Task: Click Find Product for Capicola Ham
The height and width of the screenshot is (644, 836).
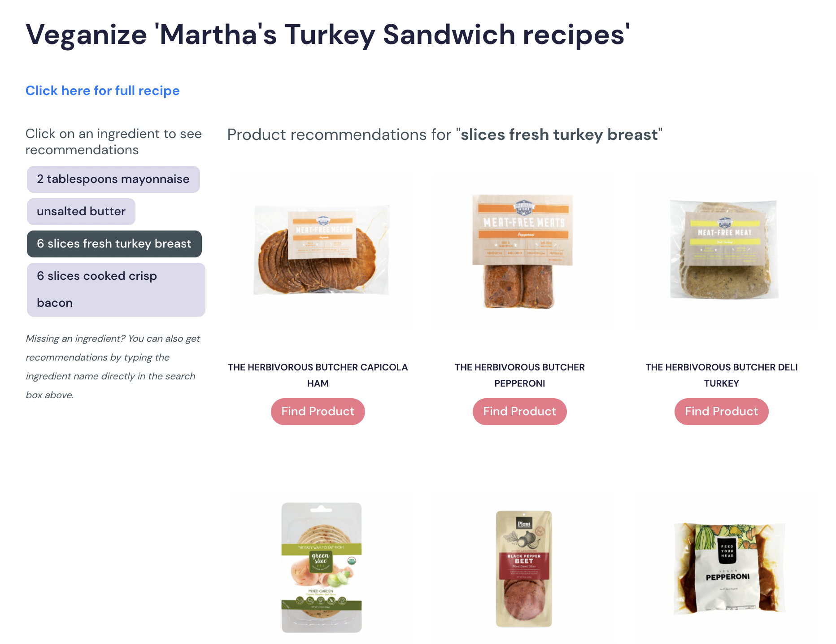Action: [318, 411]
